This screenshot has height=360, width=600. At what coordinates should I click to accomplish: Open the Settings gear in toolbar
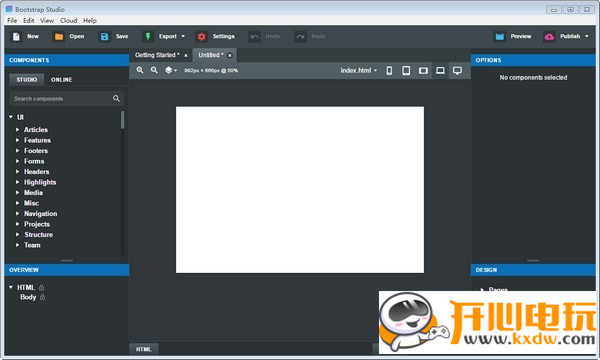202,36
